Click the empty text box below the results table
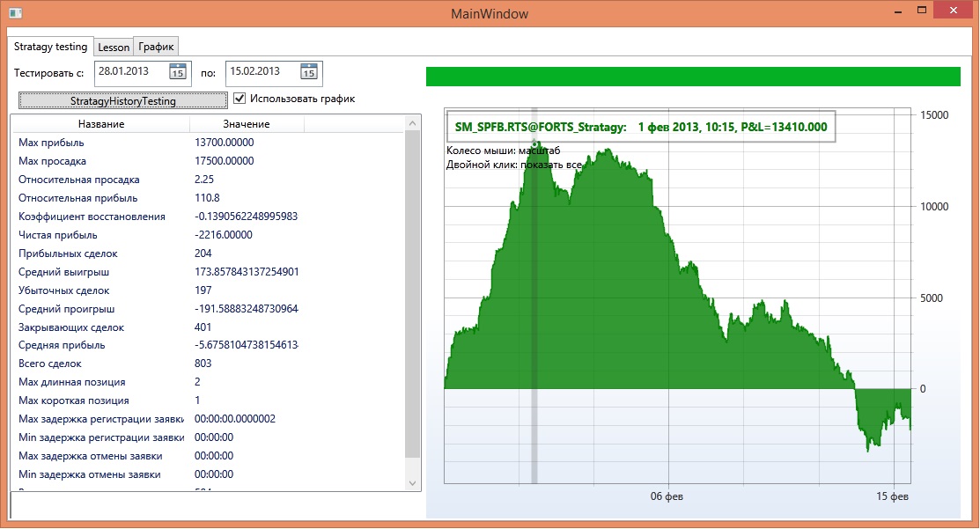980x529 pixels. click(x=216, y=504)
